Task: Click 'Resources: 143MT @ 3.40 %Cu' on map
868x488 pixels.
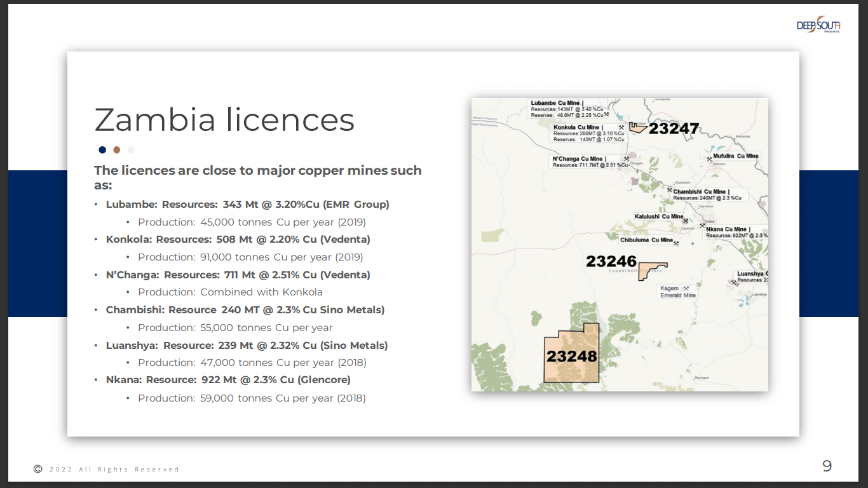Action: [567, 109]
